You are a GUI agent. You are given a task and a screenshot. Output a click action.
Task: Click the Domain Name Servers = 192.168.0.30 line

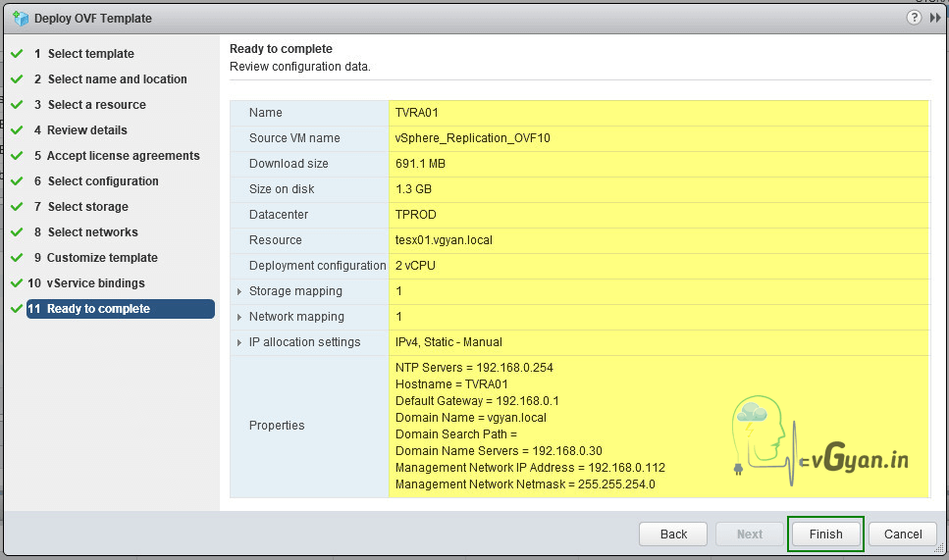pyautogui.click(x=499, y=450)
